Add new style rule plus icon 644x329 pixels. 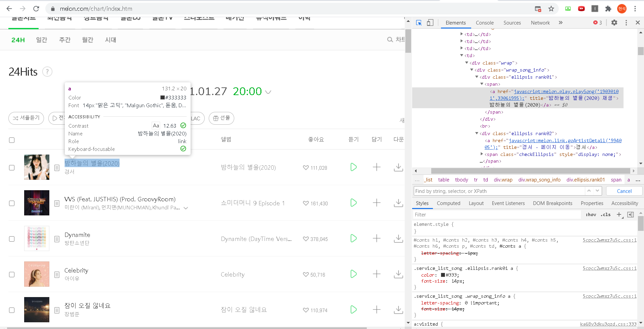[x=620, y=215]
